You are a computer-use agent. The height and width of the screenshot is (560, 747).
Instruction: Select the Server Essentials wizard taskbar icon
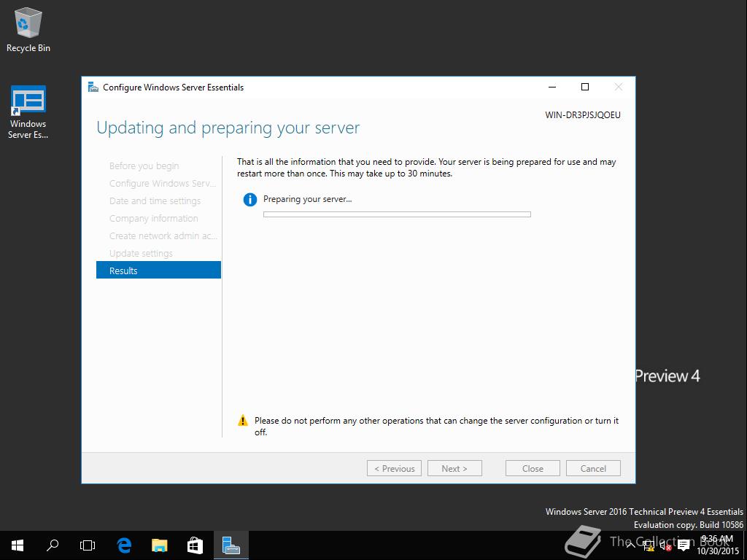point(231,545)
